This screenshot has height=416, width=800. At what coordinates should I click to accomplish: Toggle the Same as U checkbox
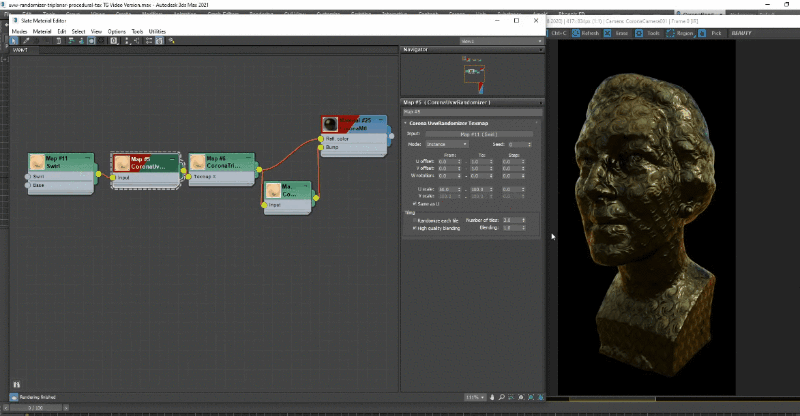click(x=414, y=203)
